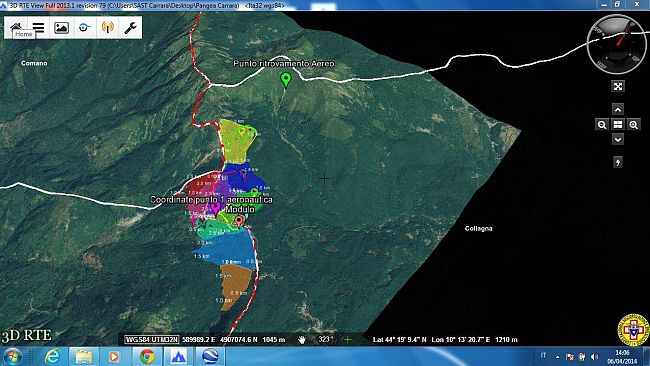Select the magenta Coordinate punto 1 marker
The width and height of the screenshot is (650, 366).
215,208
